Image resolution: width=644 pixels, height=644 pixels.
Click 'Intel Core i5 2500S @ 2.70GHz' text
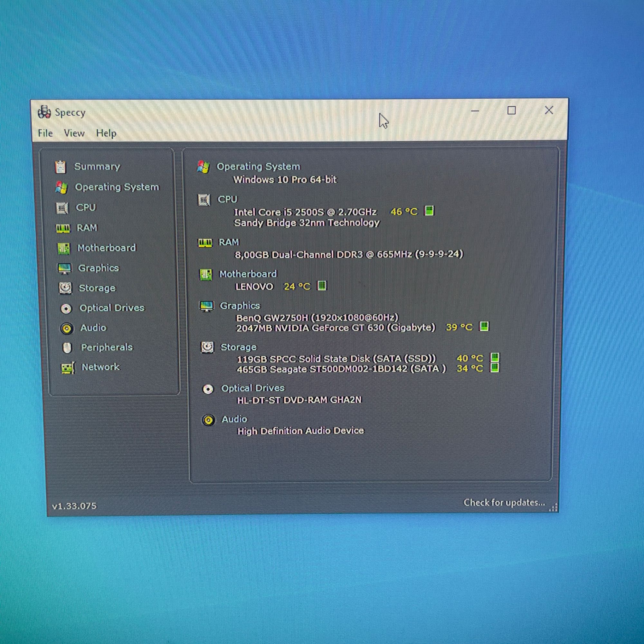click(305, 212)
